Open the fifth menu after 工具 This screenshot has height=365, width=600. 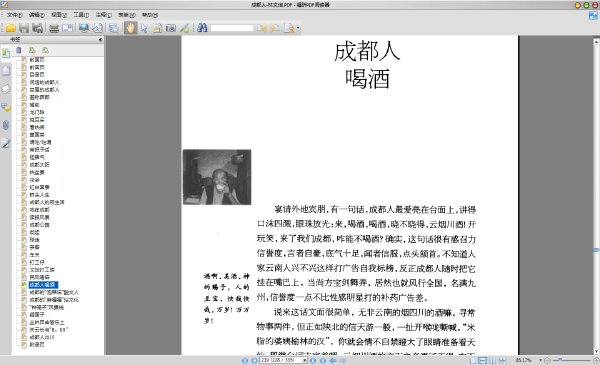click(103, 15)
